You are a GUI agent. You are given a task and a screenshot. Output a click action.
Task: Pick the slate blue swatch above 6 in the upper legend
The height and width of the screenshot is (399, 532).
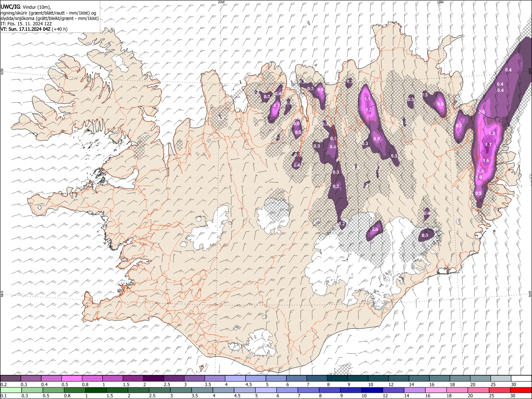coord(296,378)
